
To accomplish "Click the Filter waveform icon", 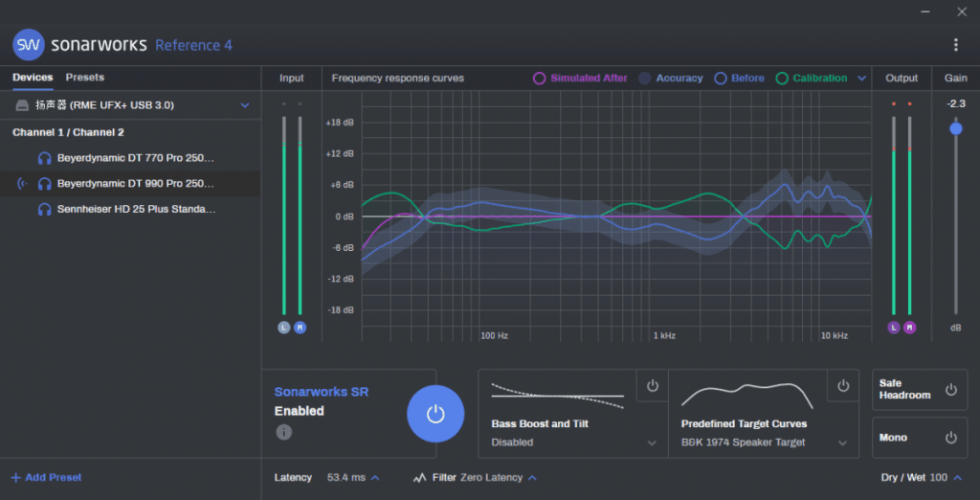I will pyautogui.click(x=420, y=478).
